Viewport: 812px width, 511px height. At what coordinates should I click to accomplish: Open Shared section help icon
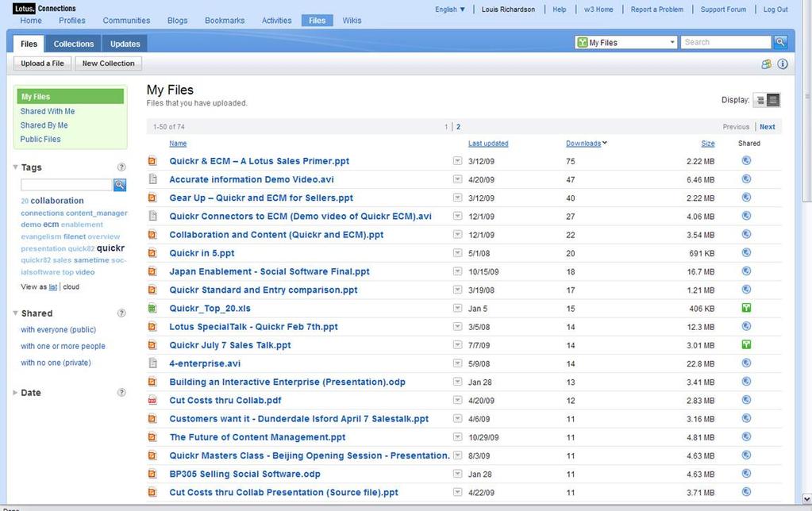click(x=121, y=313)
